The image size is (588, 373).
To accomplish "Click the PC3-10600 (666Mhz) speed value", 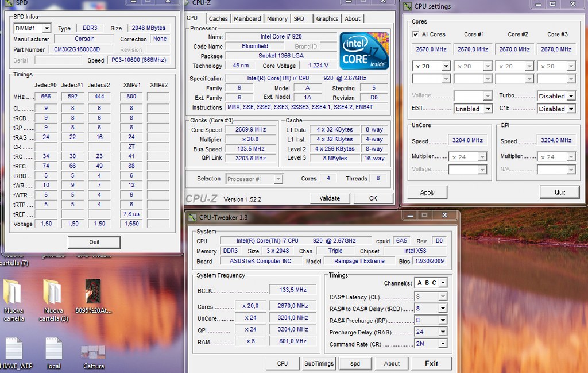I will click(x=138, y=60).
